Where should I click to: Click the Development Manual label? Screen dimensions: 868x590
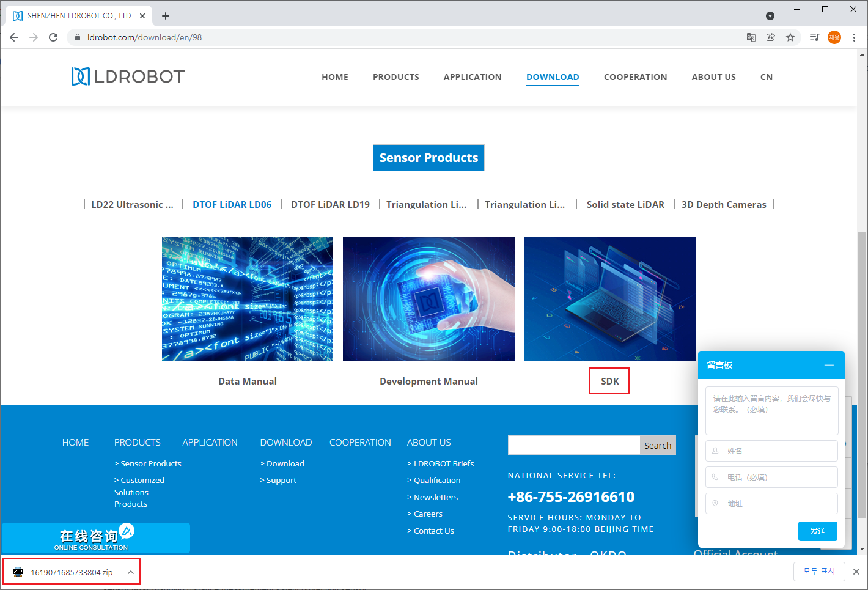click(x=428, y=381)
